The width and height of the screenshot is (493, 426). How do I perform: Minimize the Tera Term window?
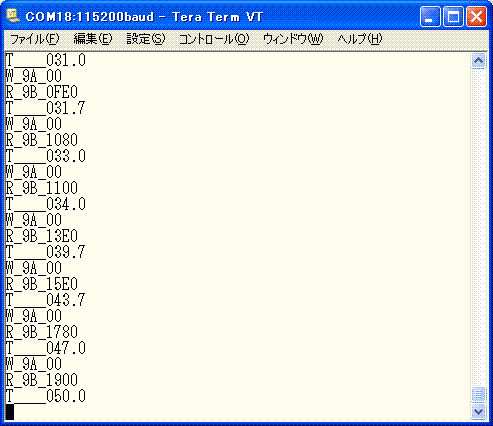(430, 17)
